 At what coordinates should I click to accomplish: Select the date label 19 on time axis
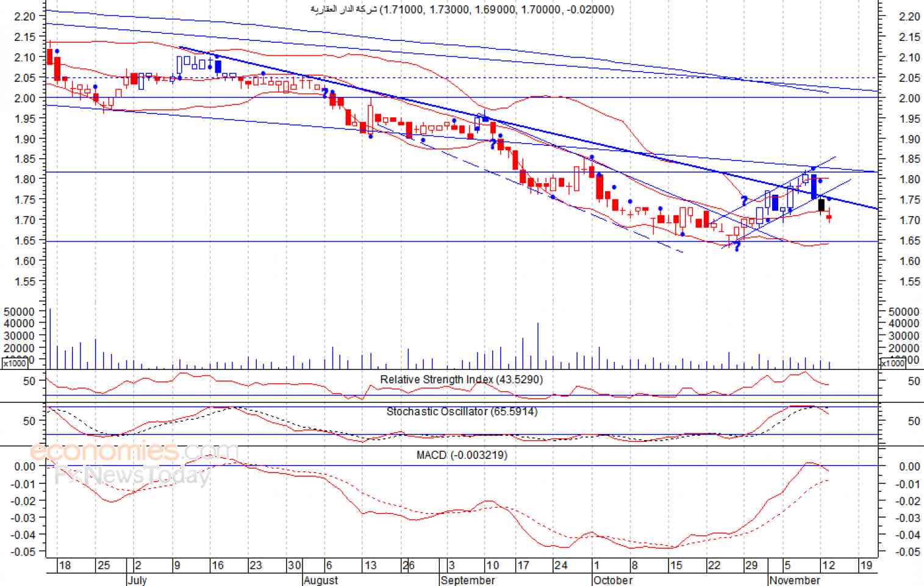[x=866, y=565]
